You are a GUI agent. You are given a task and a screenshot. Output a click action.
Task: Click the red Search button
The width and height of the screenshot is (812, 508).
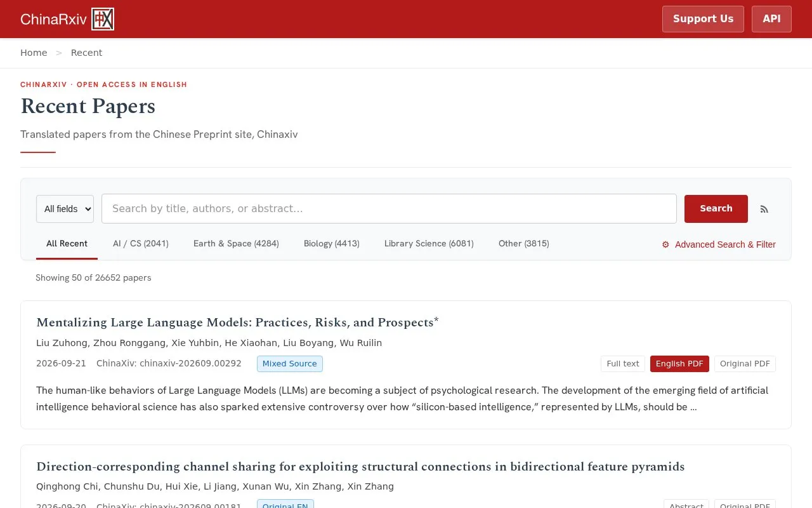point(716,209)
